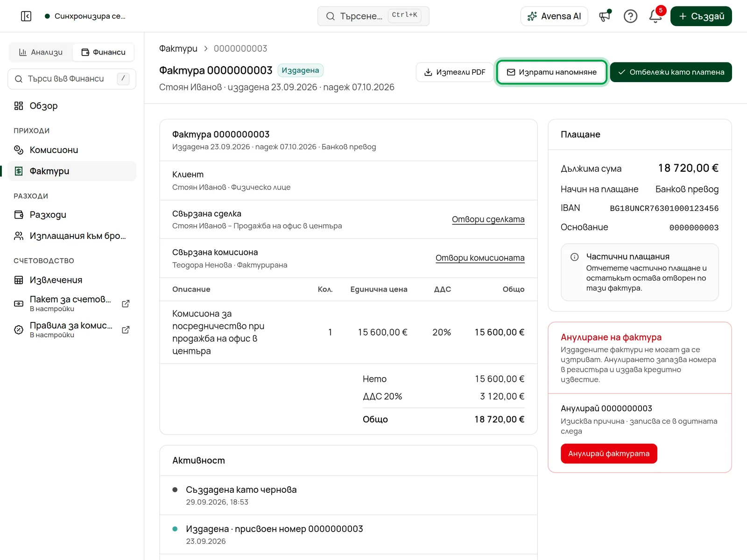The width and height of the screenshot is (747, 560).
Task: Launch Avensa AI assistant
Action: 554,16
